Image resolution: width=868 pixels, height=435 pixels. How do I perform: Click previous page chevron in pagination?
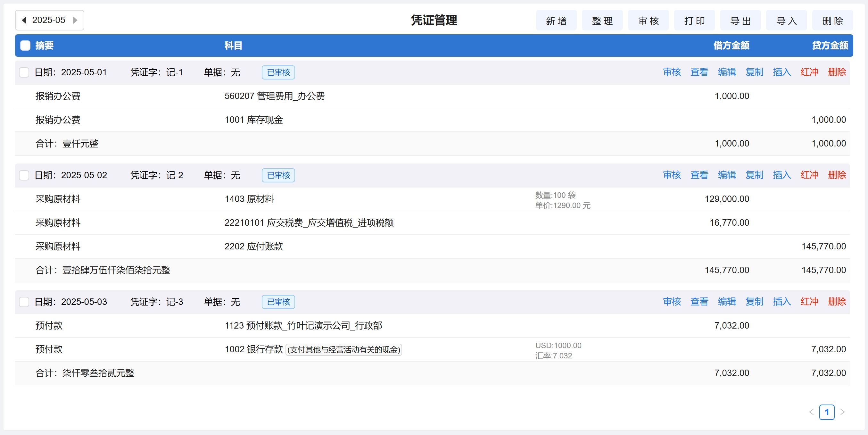(811, 412)
